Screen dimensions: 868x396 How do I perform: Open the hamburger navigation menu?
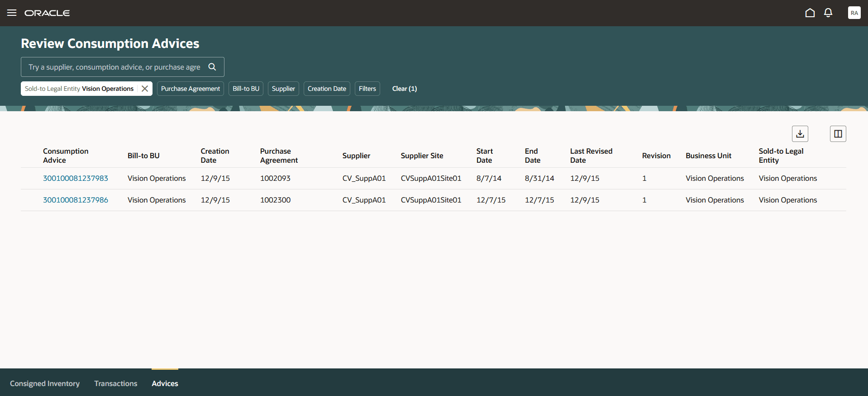12,13
